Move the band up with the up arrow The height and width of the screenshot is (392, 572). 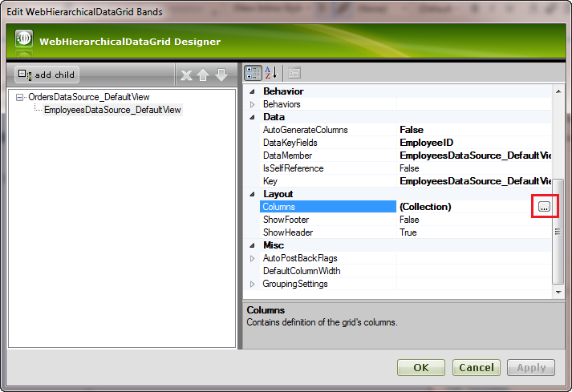point(203,75)
